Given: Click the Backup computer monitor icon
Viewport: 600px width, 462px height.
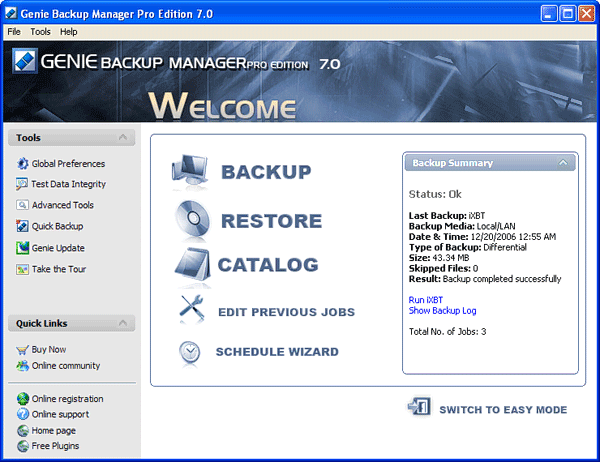Looking at the screenshot, I should (x=190, y=171).
